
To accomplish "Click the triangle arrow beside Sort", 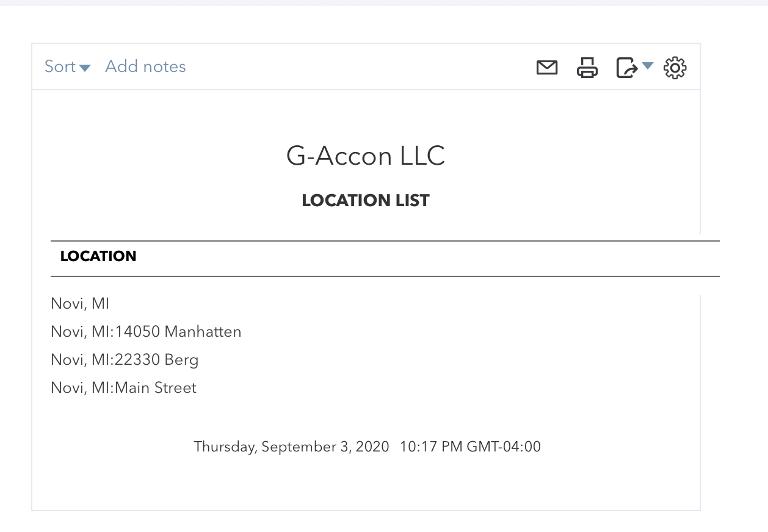I will (x=85, y=68).
